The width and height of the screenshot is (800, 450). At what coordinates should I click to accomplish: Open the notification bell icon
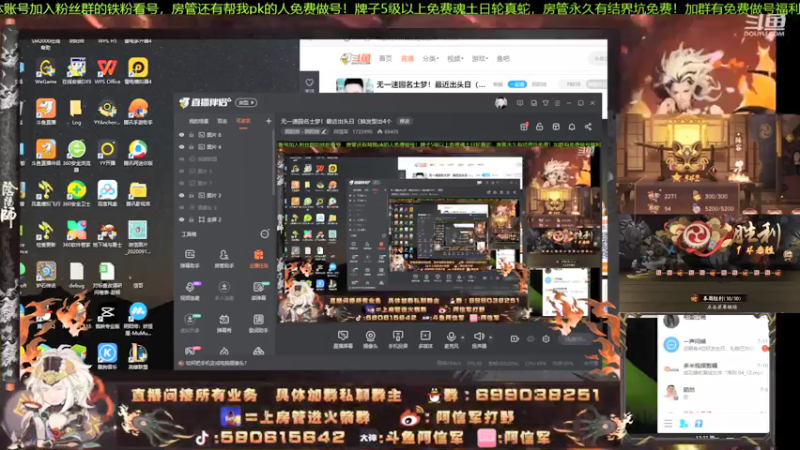(571, 127)
